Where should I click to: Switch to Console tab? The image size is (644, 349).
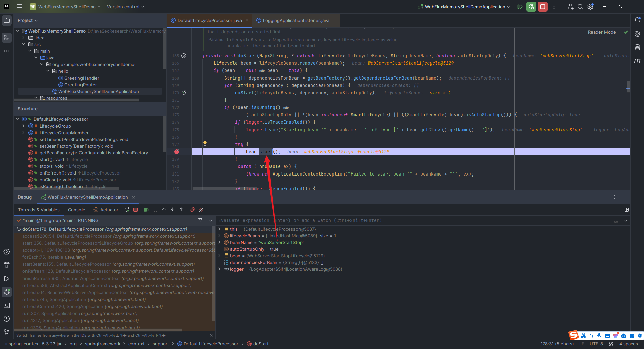pos(76,210)
